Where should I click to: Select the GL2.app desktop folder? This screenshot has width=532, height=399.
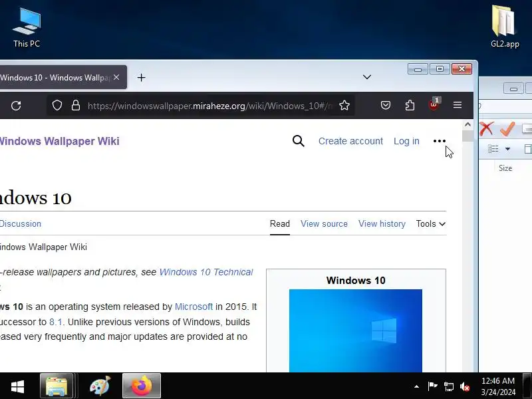[505, 26]
